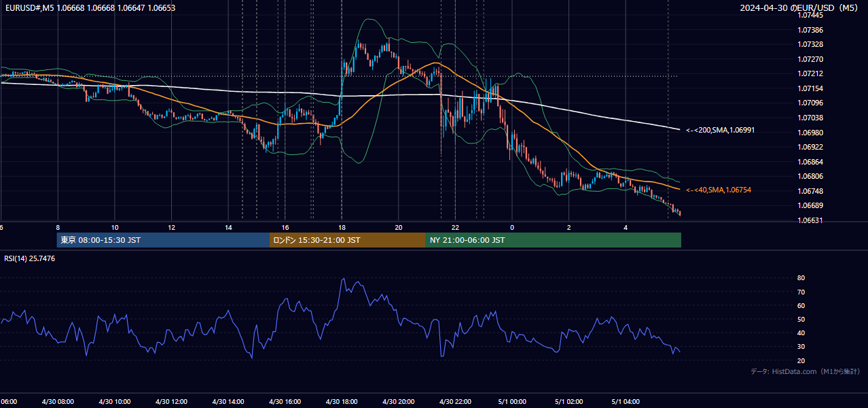This screenshot has width=868, height=408.
Task: Click the RSI axis level 50
Action: coord(801,319)
